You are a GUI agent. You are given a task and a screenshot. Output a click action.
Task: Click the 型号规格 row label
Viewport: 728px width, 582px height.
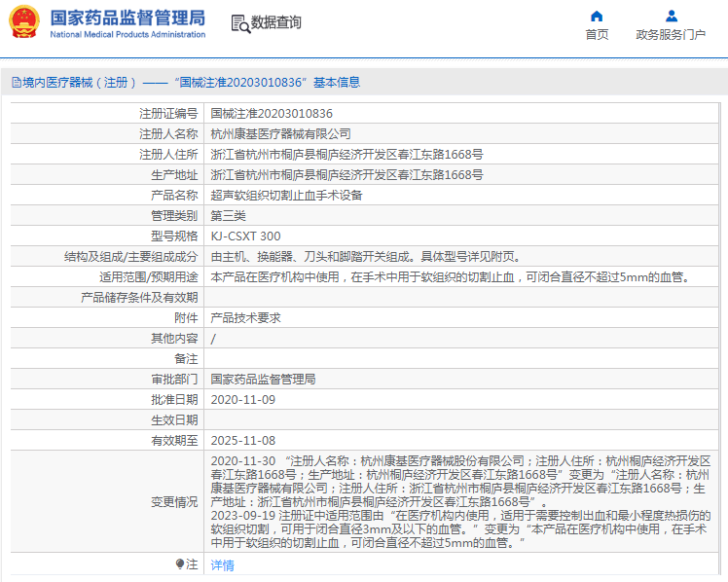(174, 236)
